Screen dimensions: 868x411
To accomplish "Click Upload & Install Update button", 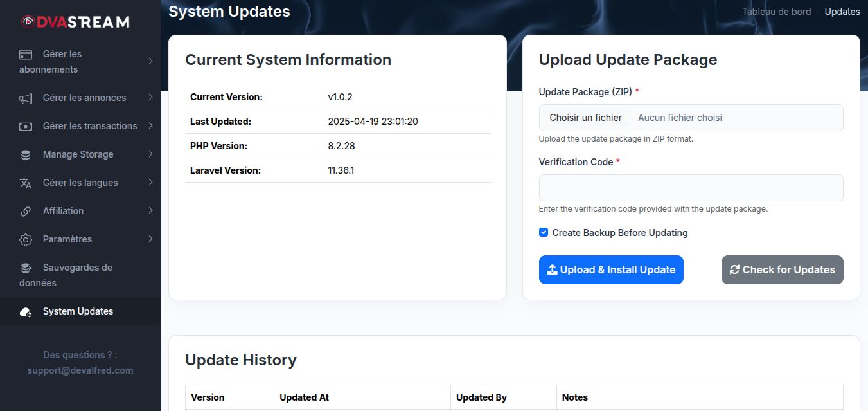I will 611,270.
